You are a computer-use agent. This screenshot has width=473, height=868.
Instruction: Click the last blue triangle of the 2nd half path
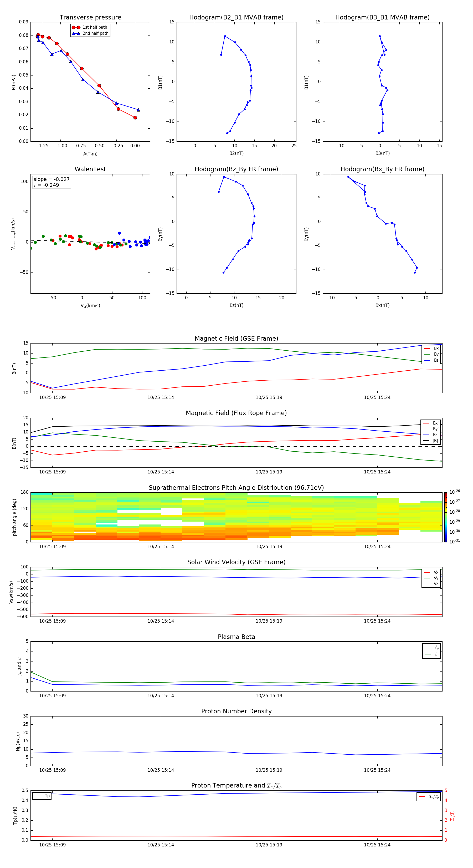(x=138, y=110)
